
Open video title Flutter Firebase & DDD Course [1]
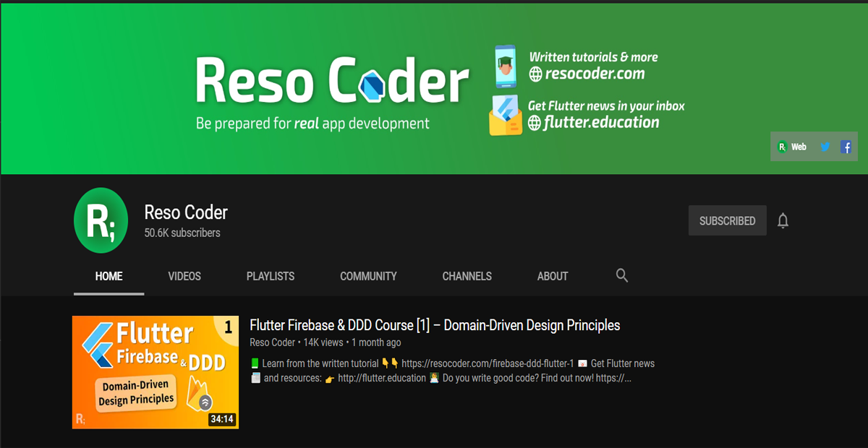point(435,325)
